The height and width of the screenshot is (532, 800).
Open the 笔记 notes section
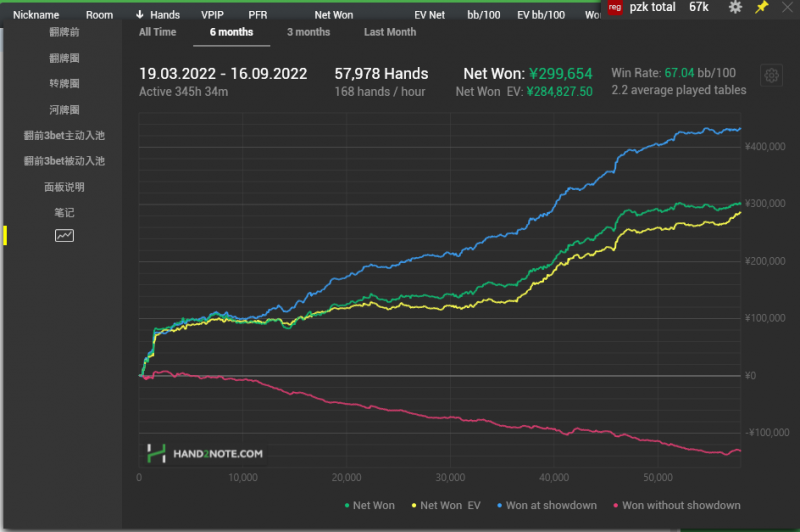[x=64, y=212]
